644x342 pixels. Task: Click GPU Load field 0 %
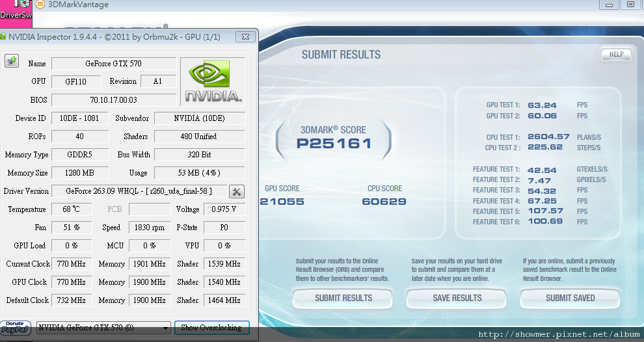click(x=72, y=246)
